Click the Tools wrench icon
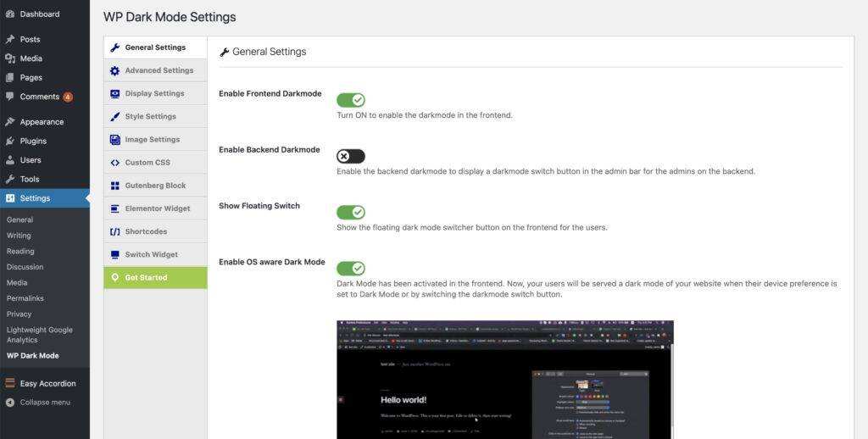 [9, 179]
